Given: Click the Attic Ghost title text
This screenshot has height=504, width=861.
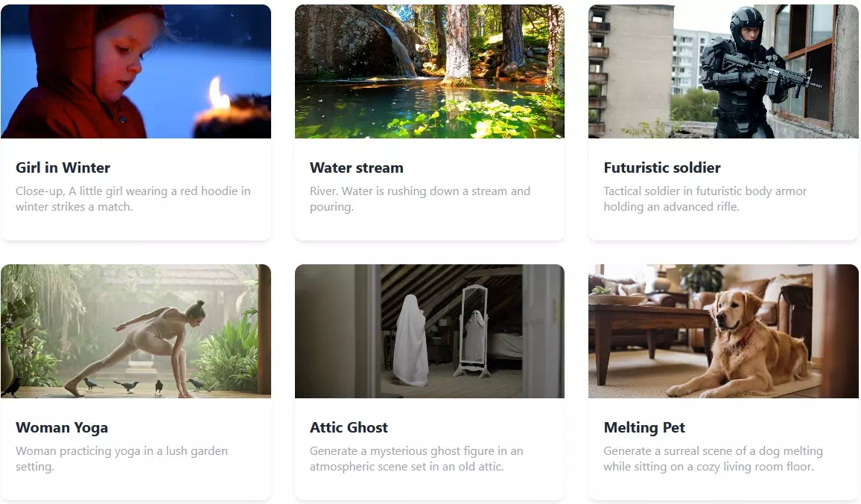Looking at the screenshot, I should tap(349, 427).
